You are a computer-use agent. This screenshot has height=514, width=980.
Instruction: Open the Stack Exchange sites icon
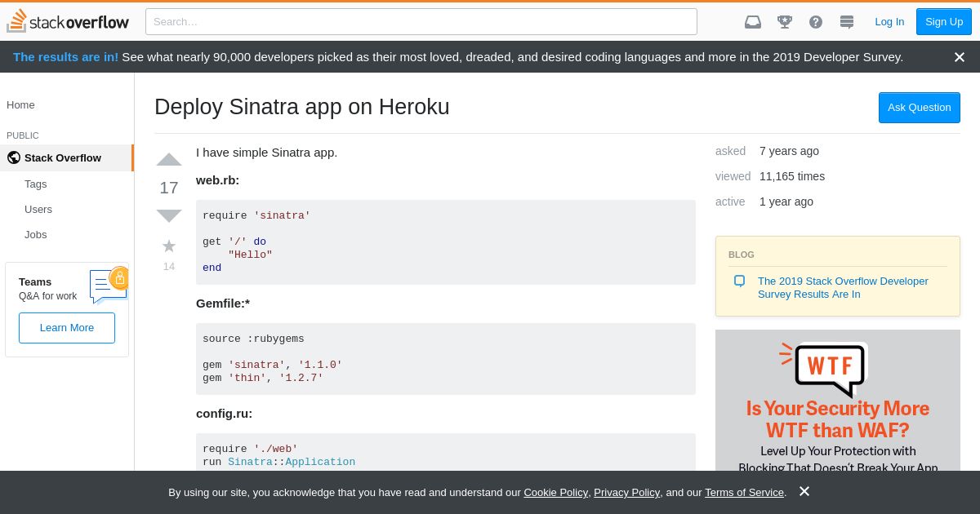[x=847, y=22]
